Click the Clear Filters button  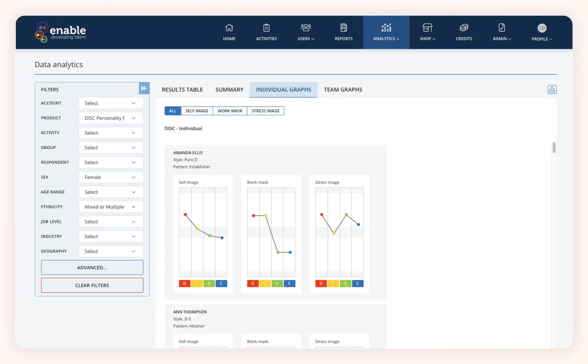tap(92, 285)
